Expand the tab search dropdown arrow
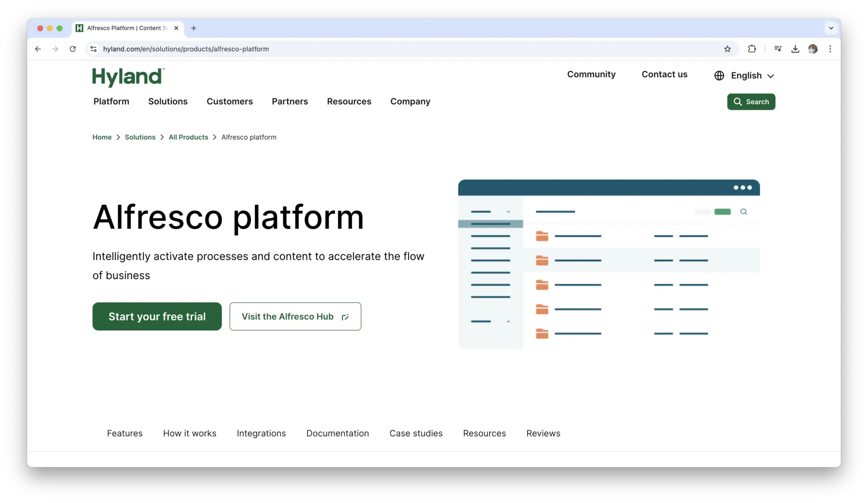This screenshot has width=868, height=503. 831,28
